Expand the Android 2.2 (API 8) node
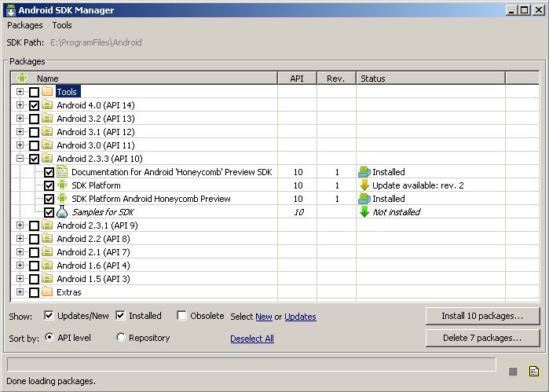 click(x=20, y=238)
